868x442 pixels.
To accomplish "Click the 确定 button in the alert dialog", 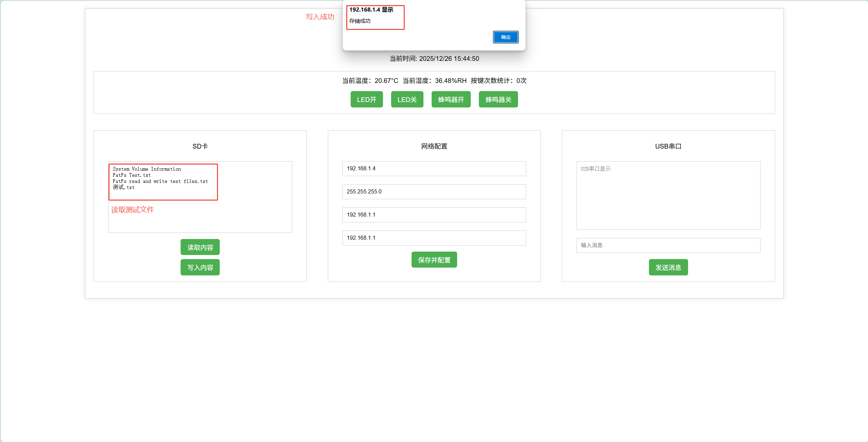I will point(505,37).
